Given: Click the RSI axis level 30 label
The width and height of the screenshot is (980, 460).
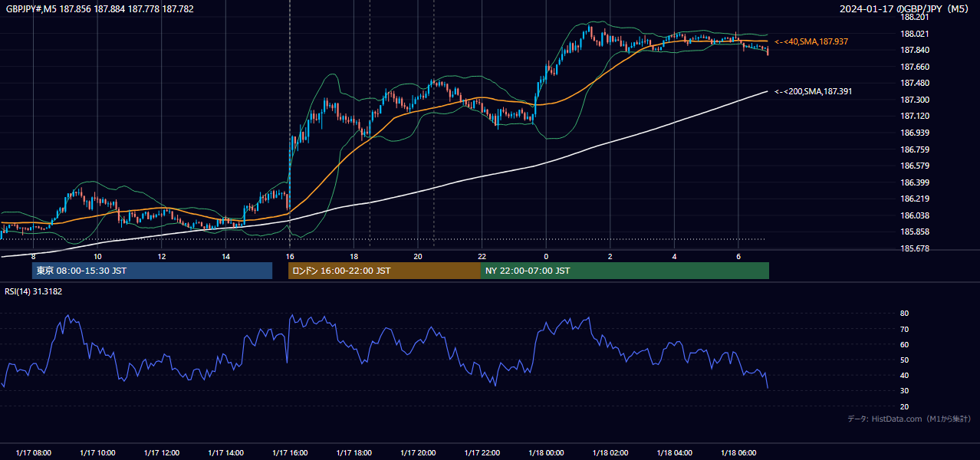Looking at the screenshot, I should [x=905, y=390].
